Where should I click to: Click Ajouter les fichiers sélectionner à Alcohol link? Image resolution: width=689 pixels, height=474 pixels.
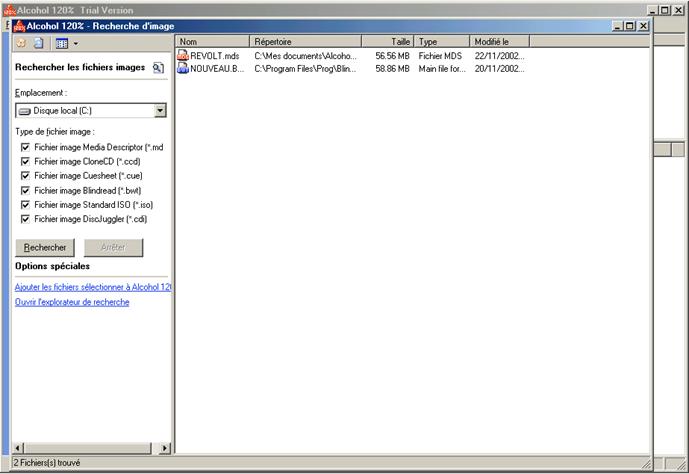pos(93,287)
